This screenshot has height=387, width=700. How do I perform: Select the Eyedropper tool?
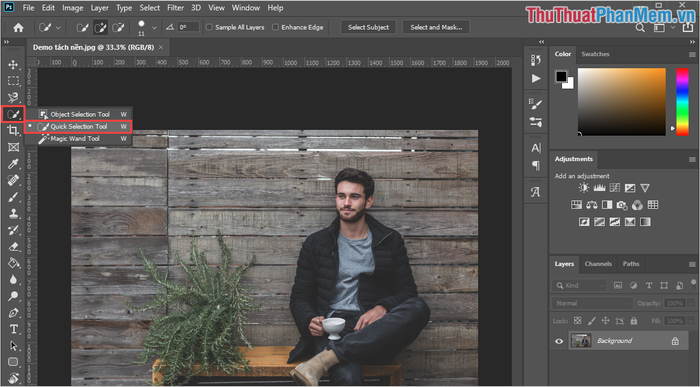13,164
